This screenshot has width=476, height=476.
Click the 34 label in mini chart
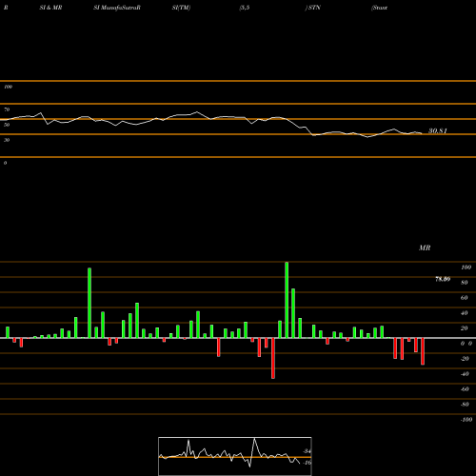click(x=307, y=451)
